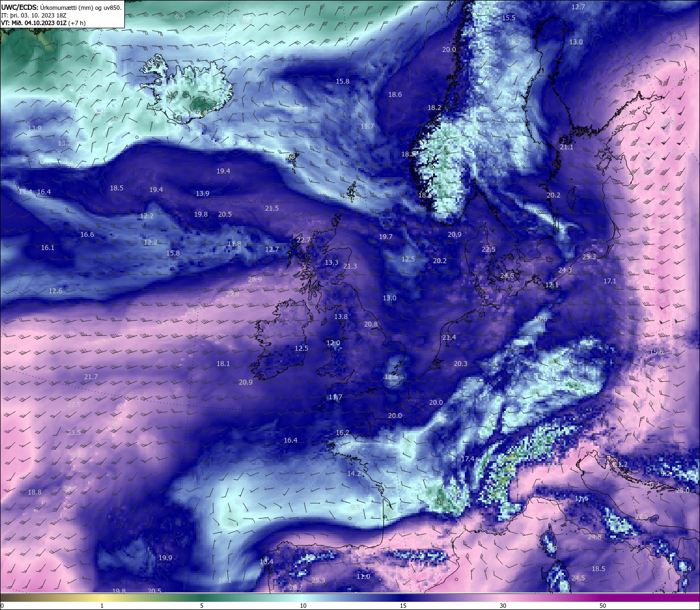
Task: Click the title text 'UWC/ECDS: Úrkomumætti (mm) og uv850.'
Action: [61, 8]
